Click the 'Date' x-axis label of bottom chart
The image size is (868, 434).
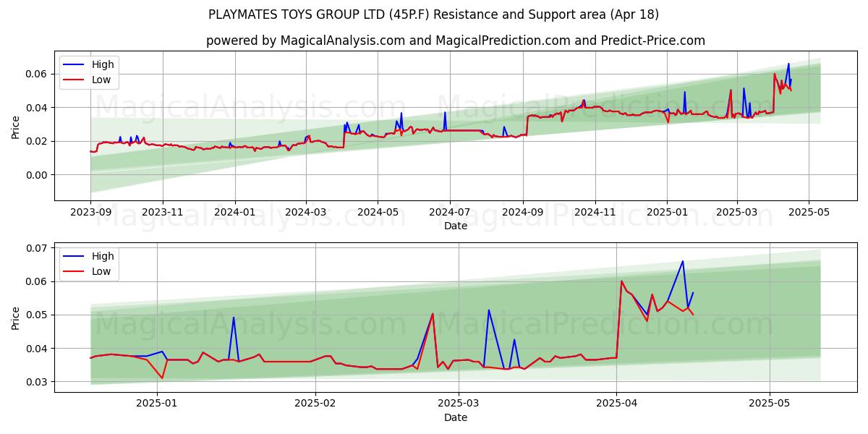coord(456,417)
